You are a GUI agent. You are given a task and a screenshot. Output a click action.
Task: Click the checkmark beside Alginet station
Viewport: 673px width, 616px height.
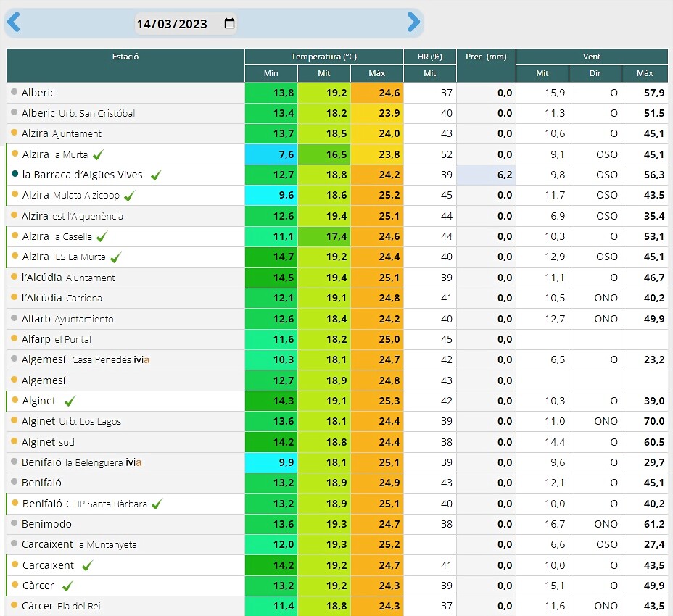tap(70, 401)
